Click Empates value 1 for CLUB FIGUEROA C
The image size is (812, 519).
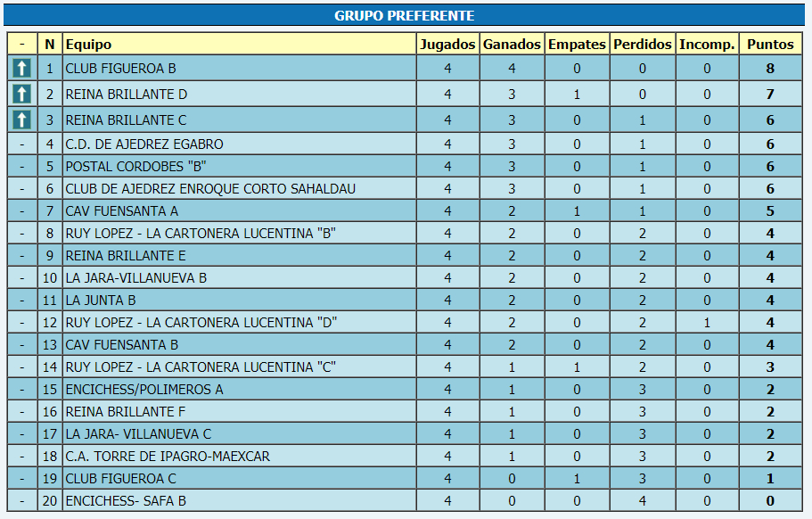coord(577,478)
